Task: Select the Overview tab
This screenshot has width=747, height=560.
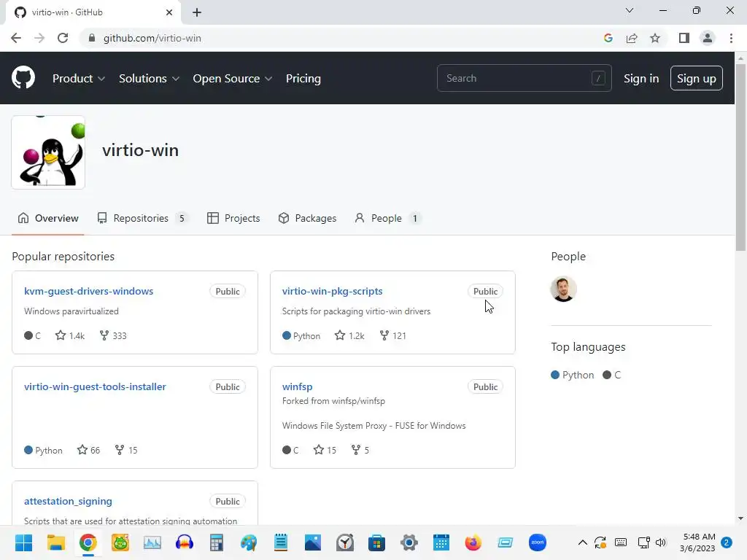Action: click(x=47, y=218)
